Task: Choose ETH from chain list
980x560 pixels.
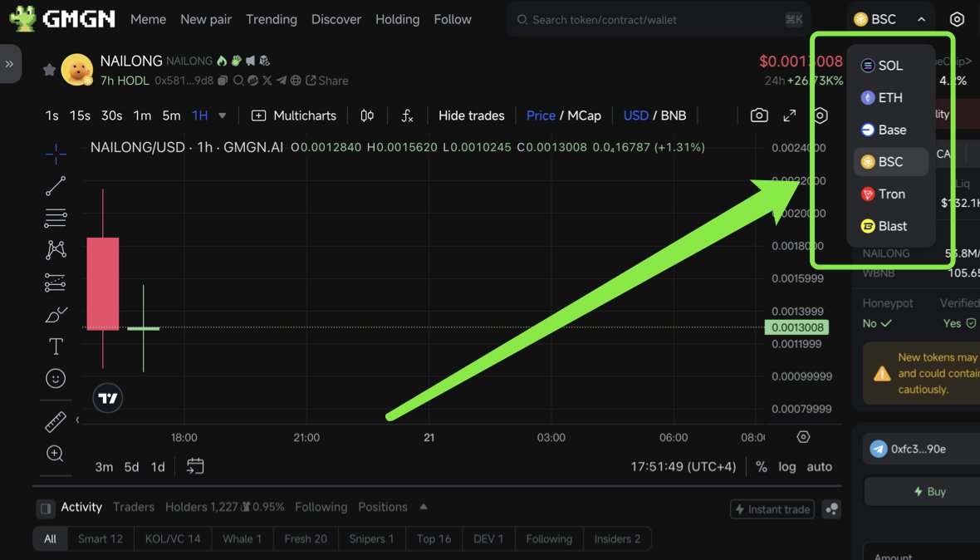Action: coord(890,97)
